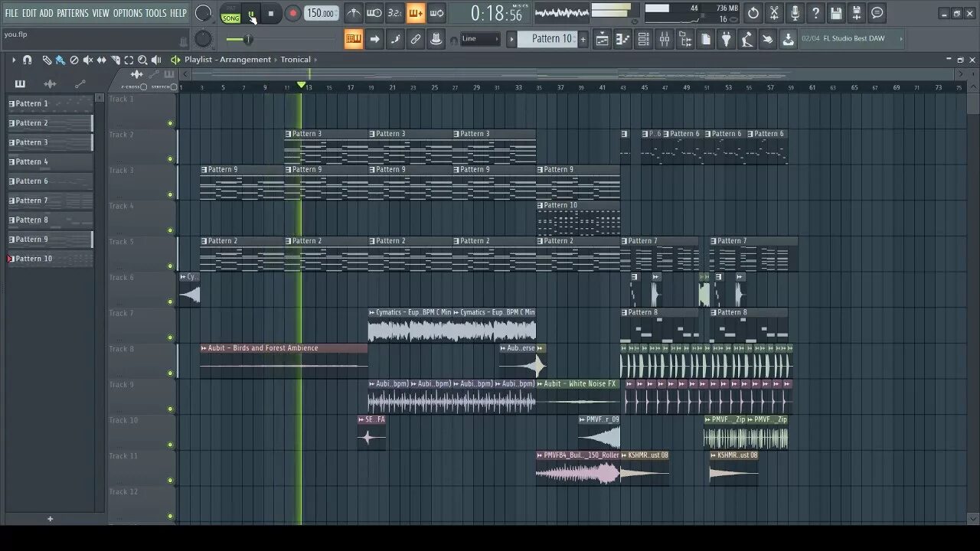980x551 pixels.
Task: Expand the FL Studio Best DAW hint arrow
Action: point(900,38)
